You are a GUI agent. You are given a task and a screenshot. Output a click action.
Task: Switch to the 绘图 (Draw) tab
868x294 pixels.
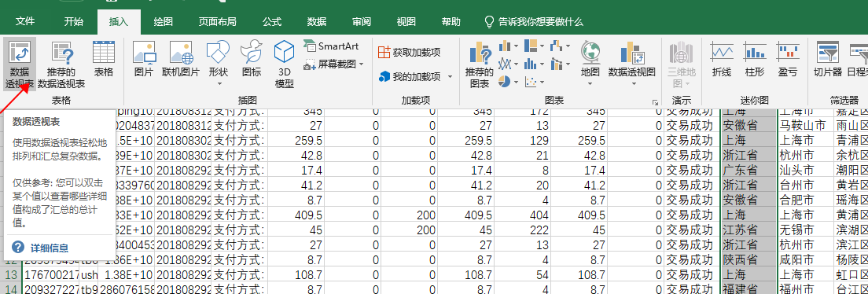click(x=164, y=21)
